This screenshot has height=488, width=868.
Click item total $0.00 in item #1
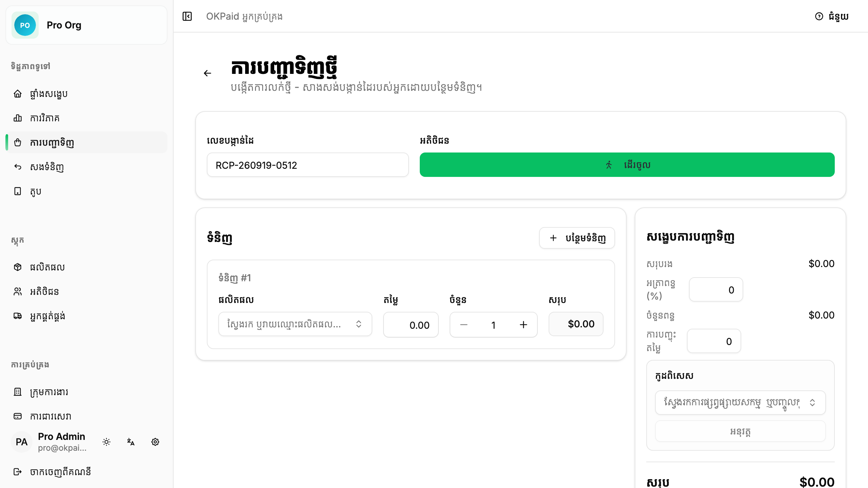pyautogui.click(x=576, y=324)
